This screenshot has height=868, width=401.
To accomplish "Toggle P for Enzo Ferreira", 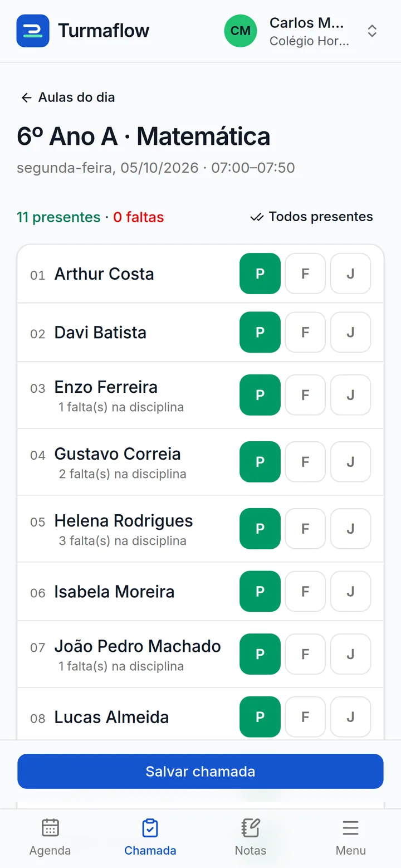I will point(260,395).
